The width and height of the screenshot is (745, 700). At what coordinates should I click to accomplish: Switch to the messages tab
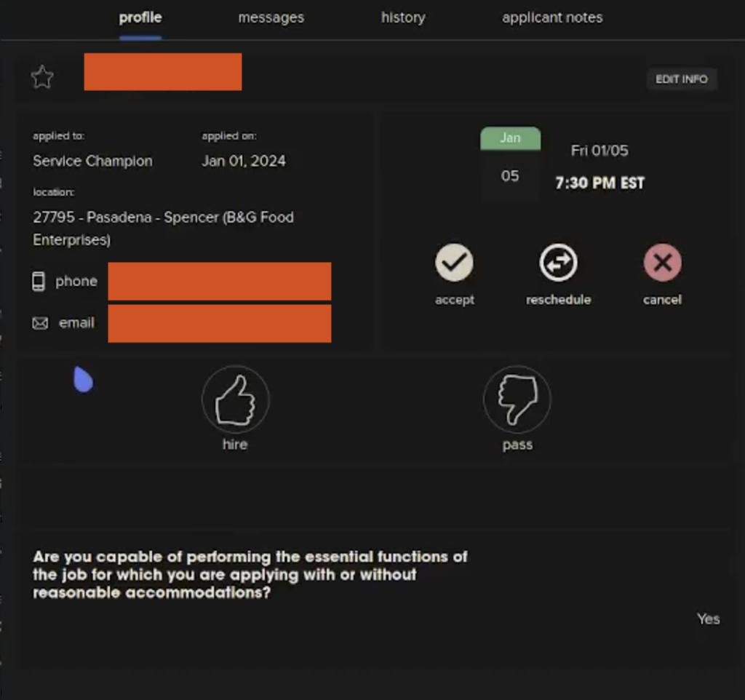pos(271,18)
